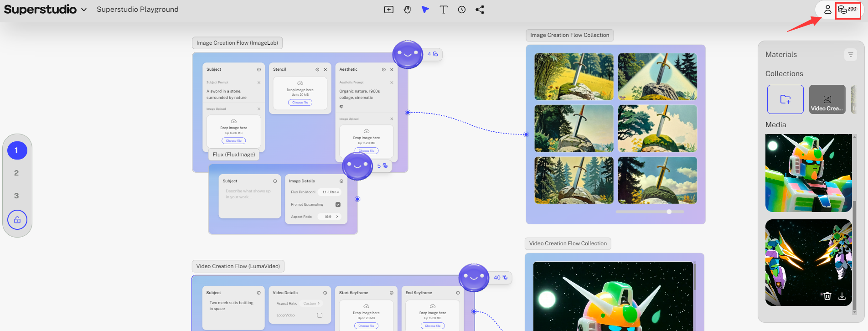
Task: Open the user account profile icon
Action: coord(827,10)
